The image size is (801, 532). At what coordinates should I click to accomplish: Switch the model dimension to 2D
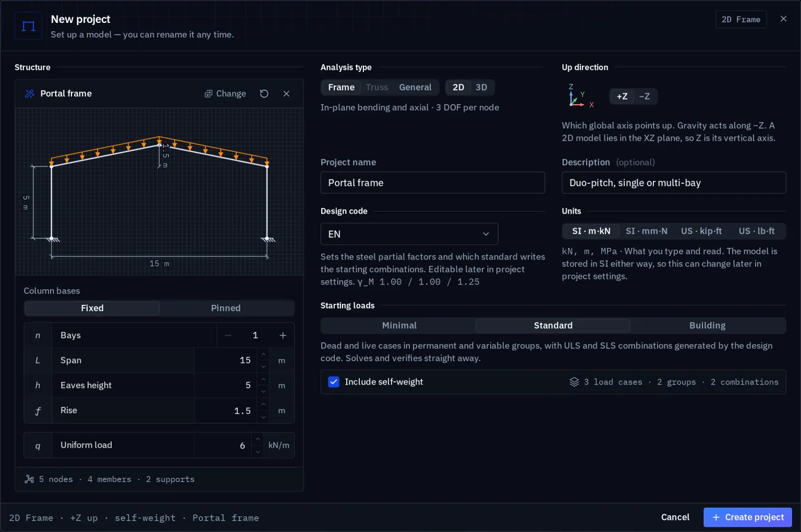point(458,88)
